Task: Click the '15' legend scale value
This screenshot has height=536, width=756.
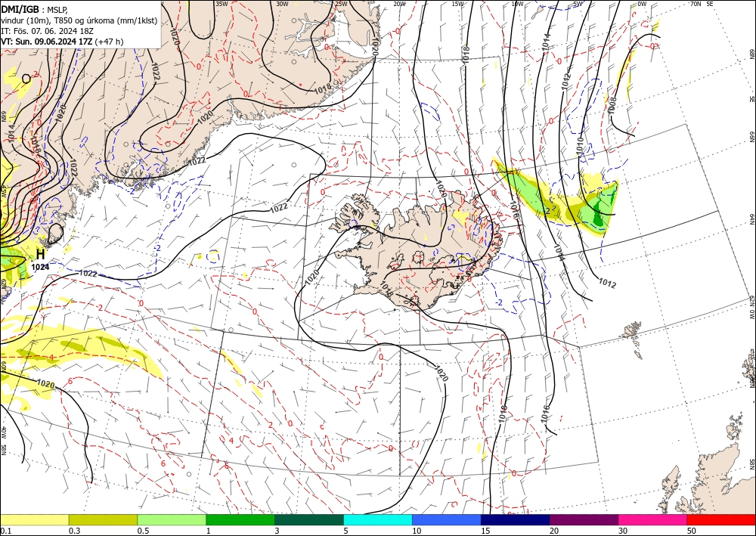Action: coord(485,531)
